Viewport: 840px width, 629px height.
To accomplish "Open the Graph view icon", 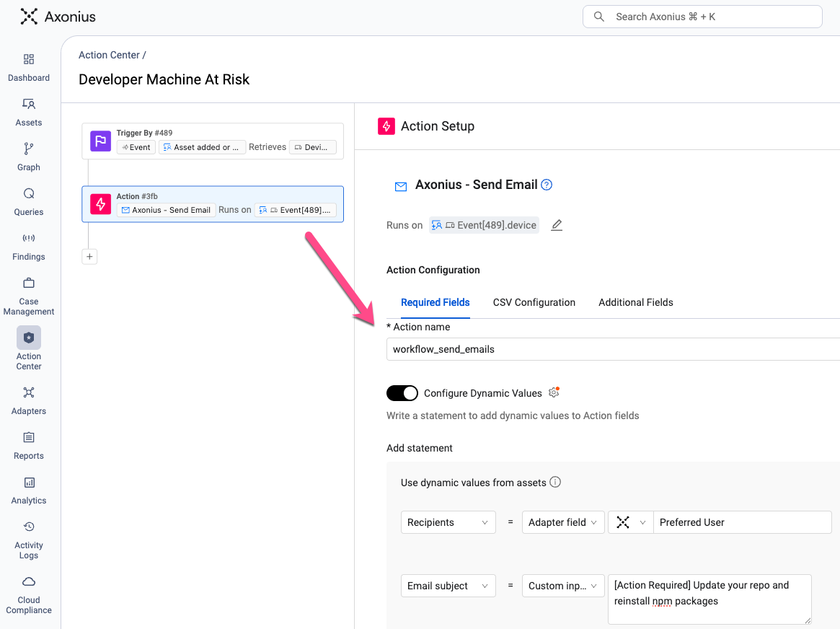I will coord(29,149).
